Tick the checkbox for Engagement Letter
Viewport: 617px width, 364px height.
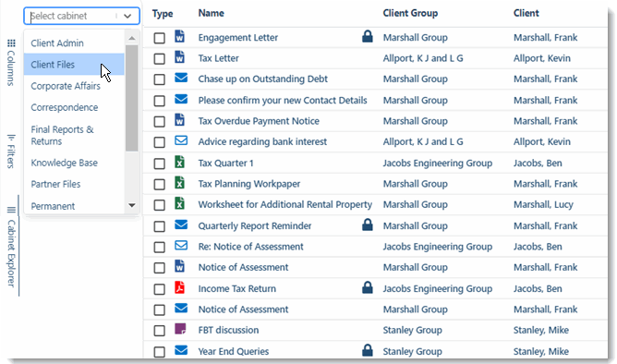tap(160, 38)
